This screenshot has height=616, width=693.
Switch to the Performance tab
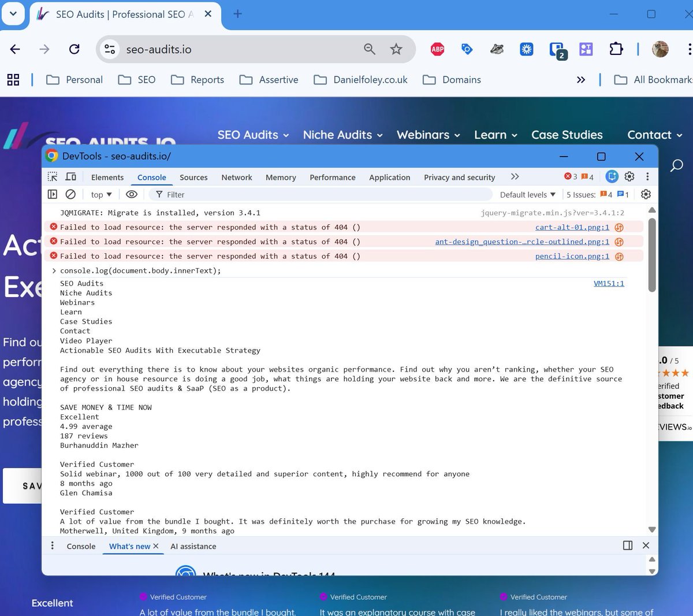pyautogui.click(x=333, y=177)
